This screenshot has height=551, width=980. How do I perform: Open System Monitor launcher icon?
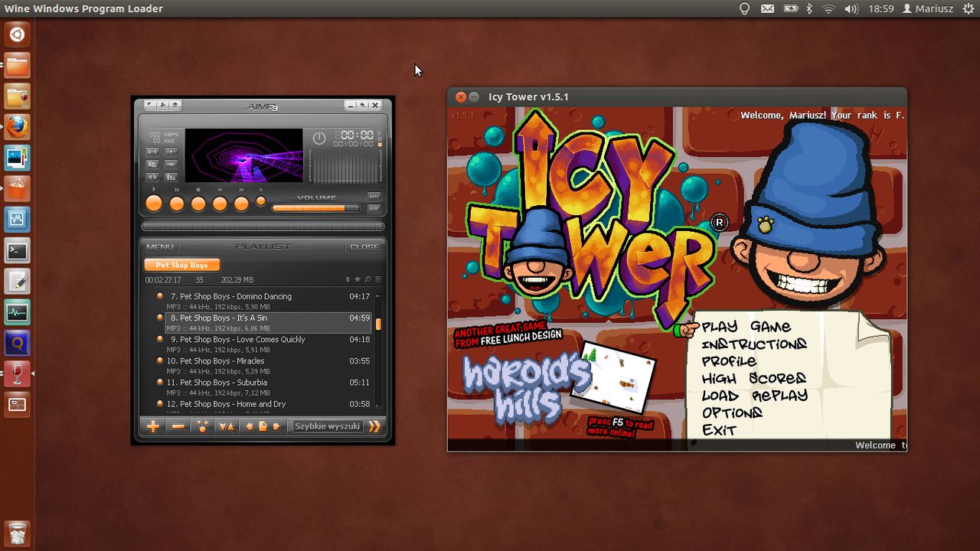[x=17, y=312]
